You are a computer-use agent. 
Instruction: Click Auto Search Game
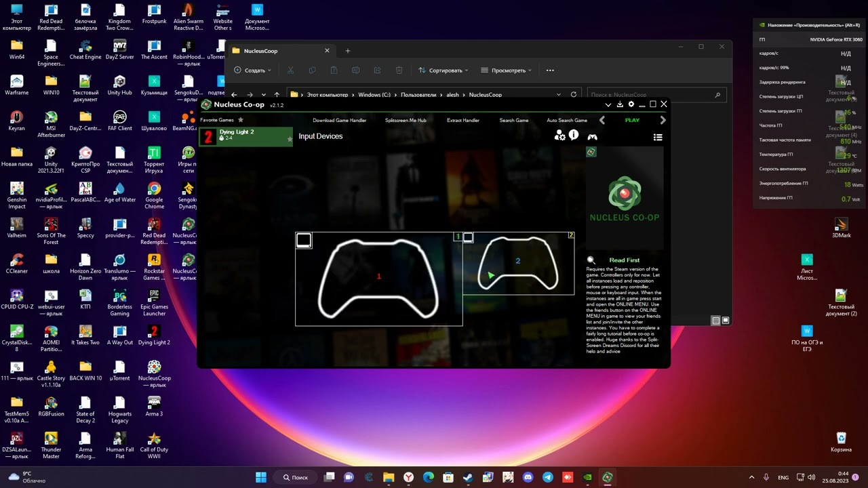point(567,121)
